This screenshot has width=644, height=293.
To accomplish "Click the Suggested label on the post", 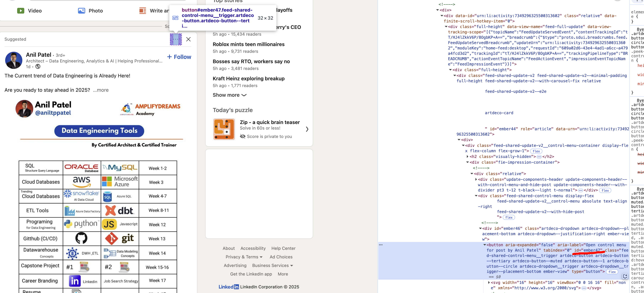I will 15,39.
